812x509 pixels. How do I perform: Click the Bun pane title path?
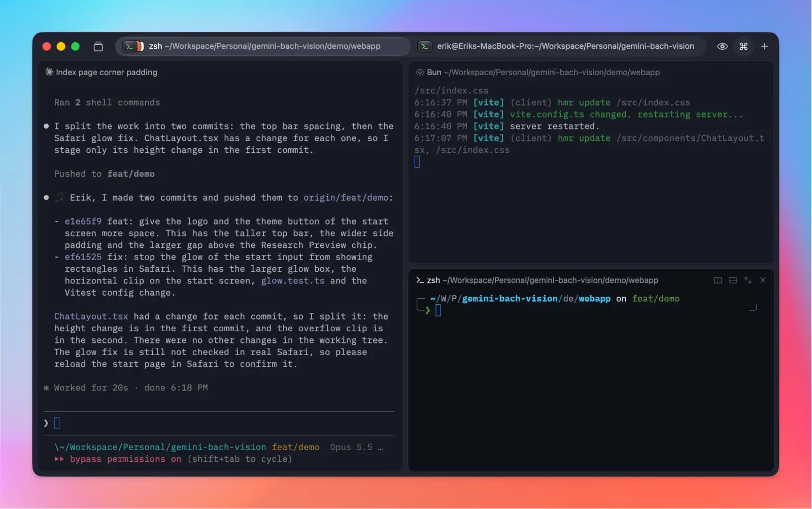pyautogui.click(x=552, y=72)
